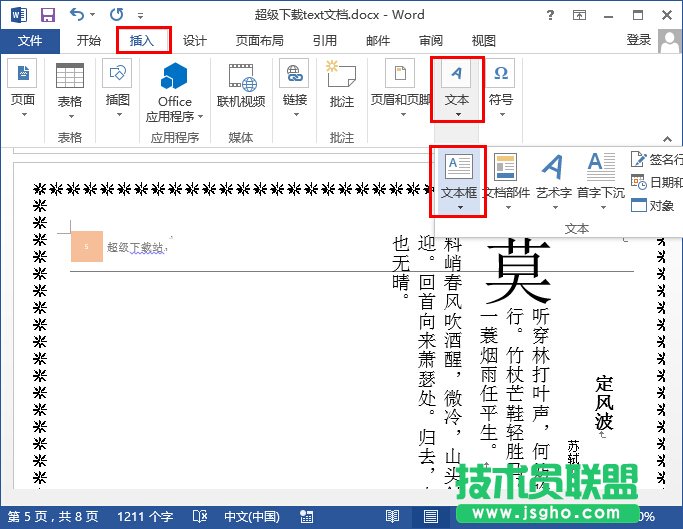Click the Login (登录) link

[x=638, y=40]
